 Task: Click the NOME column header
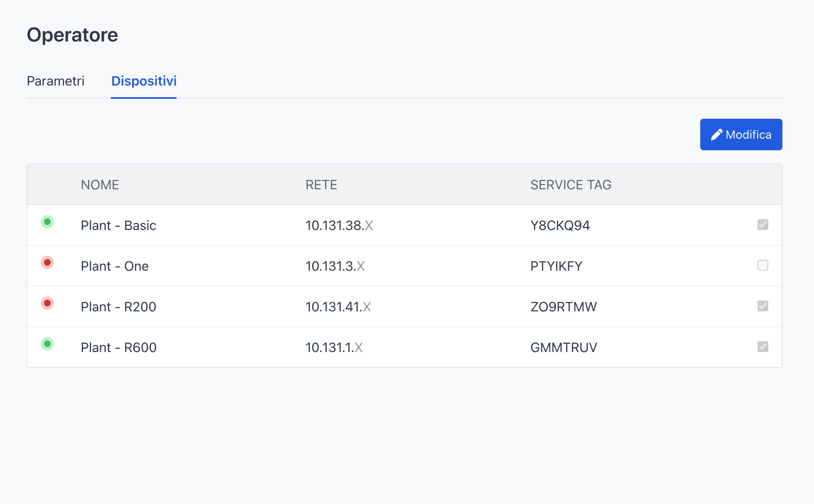pos(100,185)
